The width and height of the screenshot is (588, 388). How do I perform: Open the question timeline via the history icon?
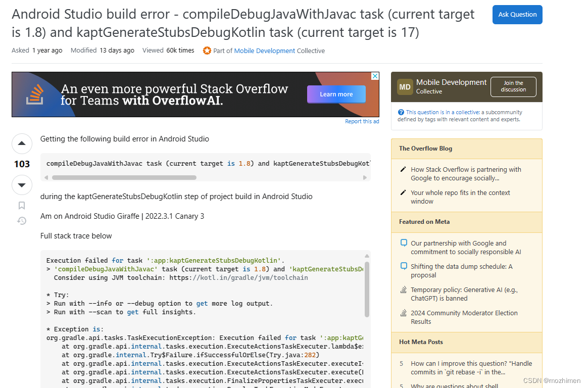click(x=22, y=221)
